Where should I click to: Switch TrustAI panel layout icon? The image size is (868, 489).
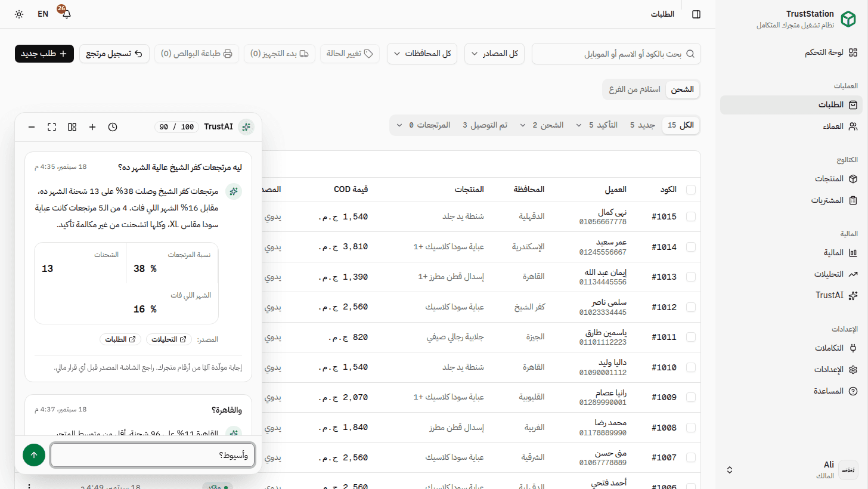click(x=72, y=127)
